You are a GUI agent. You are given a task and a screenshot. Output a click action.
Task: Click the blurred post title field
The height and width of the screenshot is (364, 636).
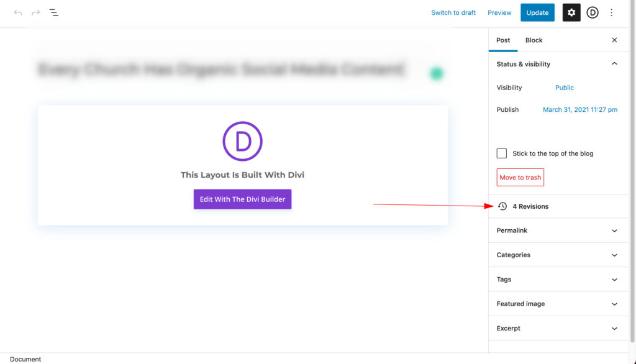(x=222, y=70)
